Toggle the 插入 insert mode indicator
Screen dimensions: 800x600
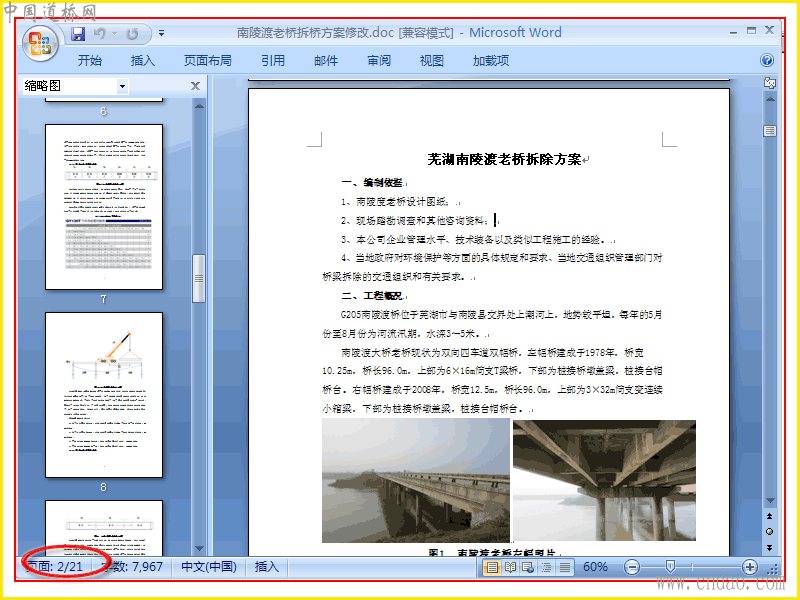[267, 567]
